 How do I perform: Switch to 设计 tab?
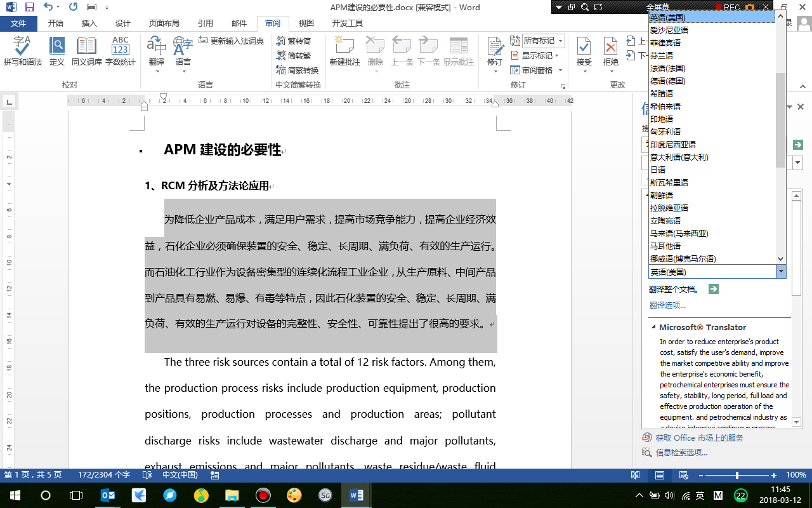[x=123, y=23]
